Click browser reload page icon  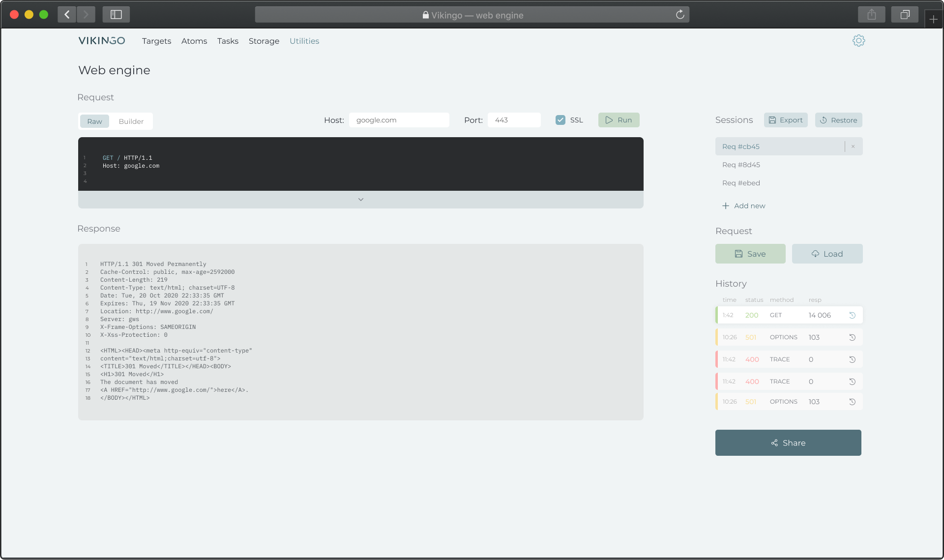coord(680,15)
